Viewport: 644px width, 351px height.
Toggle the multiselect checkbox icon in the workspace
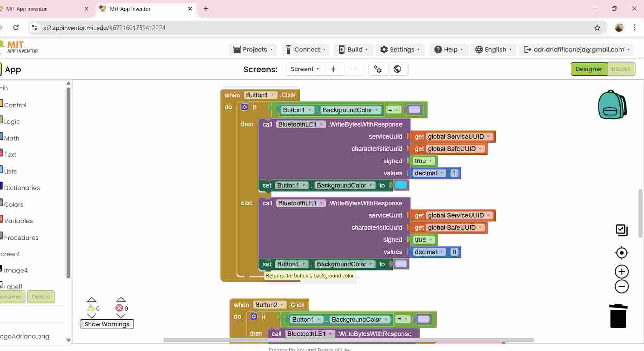[x=622, y=230]
